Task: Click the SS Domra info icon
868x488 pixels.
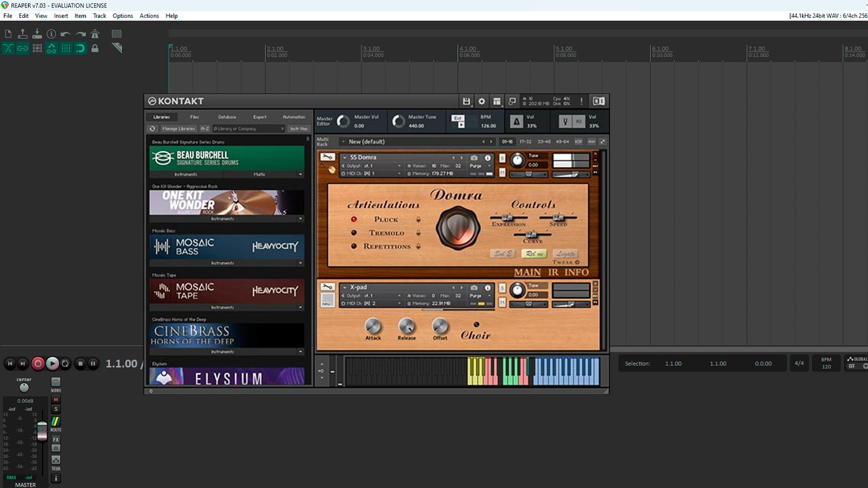Action: pos(488,158)
